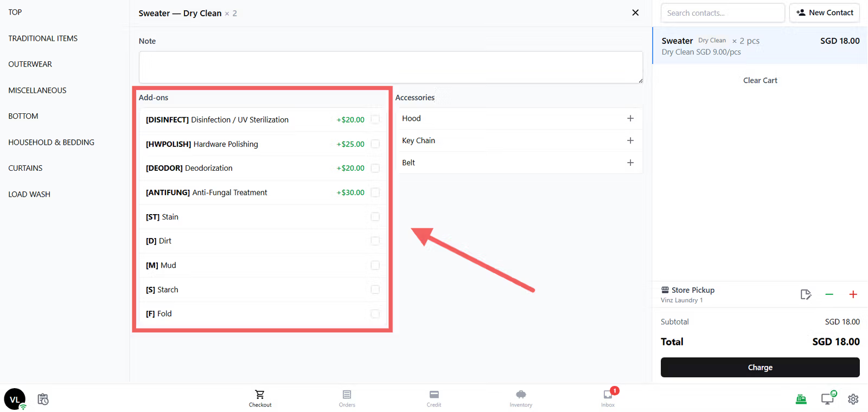Select the OUTERWEAR category
The width and height of the screenshot is (868, 412).
pyautogui.click(x=30, y=64)
